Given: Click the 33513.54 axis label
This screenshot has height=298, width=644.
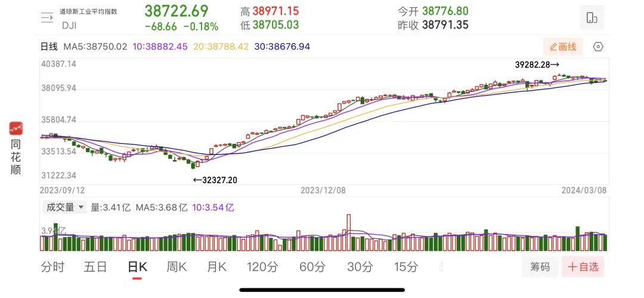Looking at the screenshot, I should click(58, 152).
